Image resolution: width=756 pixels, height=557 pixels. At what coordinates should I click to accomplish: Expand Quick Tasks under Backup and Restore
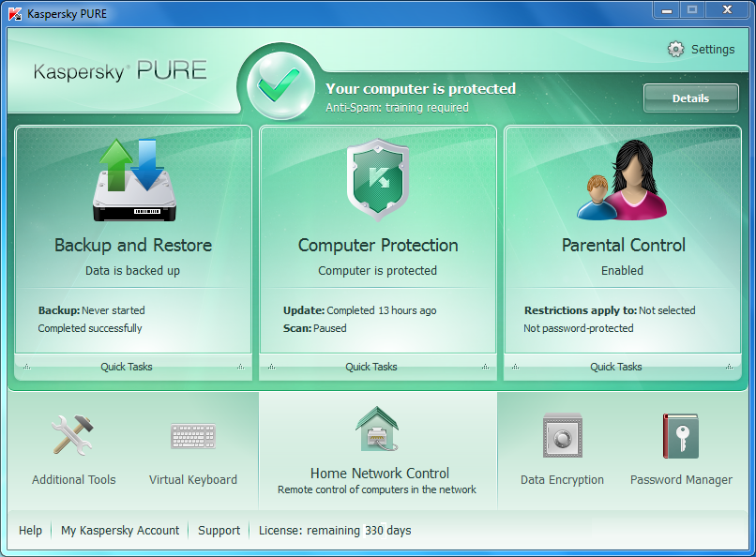tap(133, 367)
